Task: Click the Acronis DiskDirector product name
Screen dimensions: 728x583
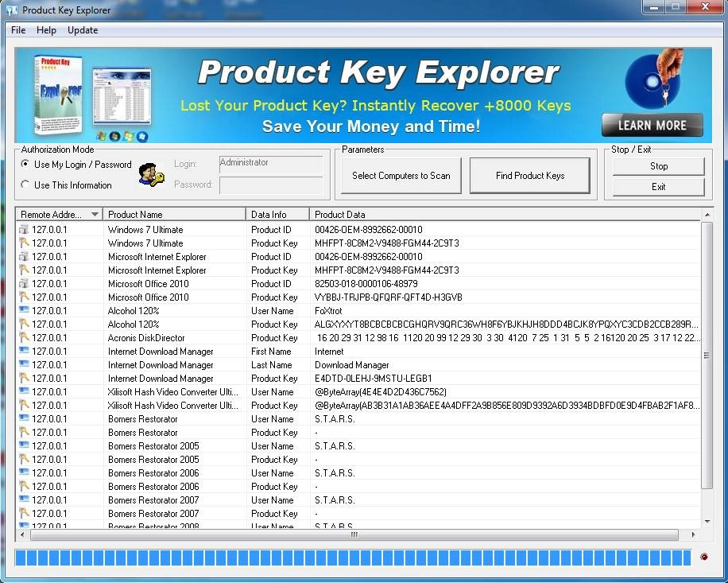Action: pos(146,338)
